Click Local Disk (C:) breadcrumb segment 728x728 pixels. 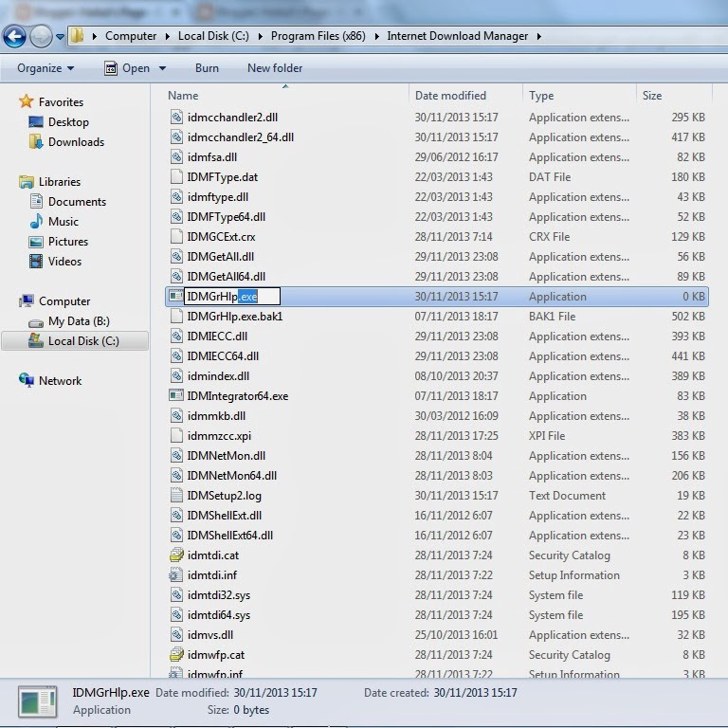pos(213,36)
